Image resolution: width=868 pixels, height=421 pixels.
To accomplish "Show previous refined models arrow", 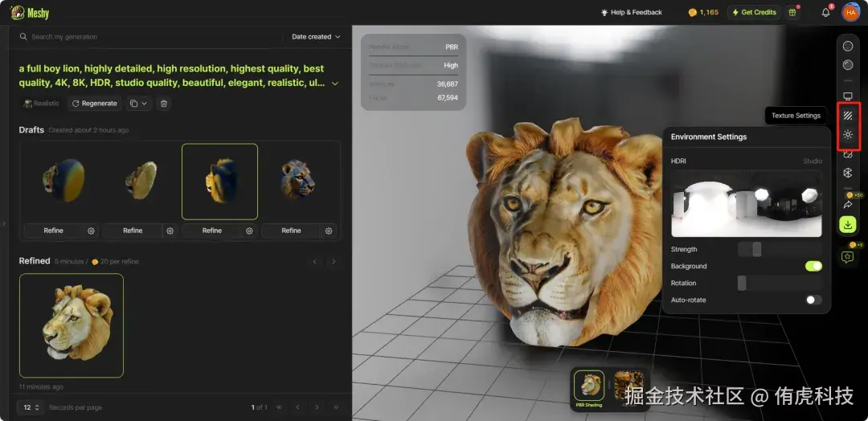I will pos(315,262).
